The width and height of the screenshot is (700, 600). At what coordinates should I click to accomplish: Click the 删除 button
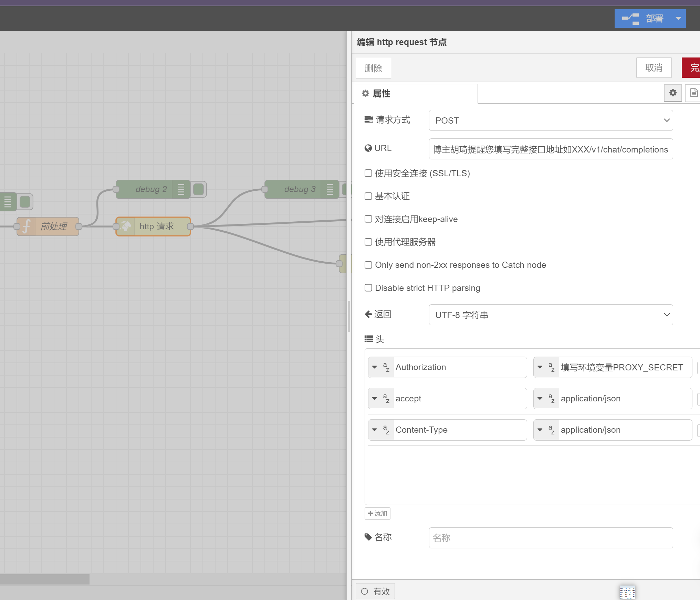(x=373, y=68)
